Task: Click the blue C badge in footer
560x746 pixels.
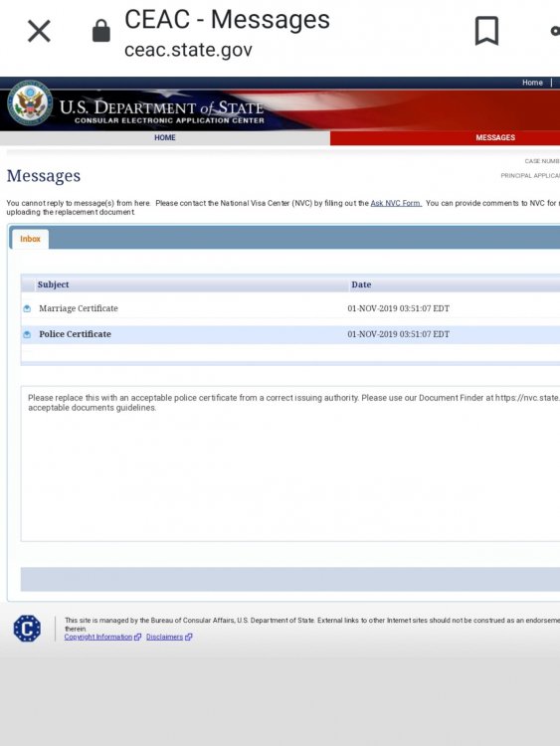Action: point(27,628)
